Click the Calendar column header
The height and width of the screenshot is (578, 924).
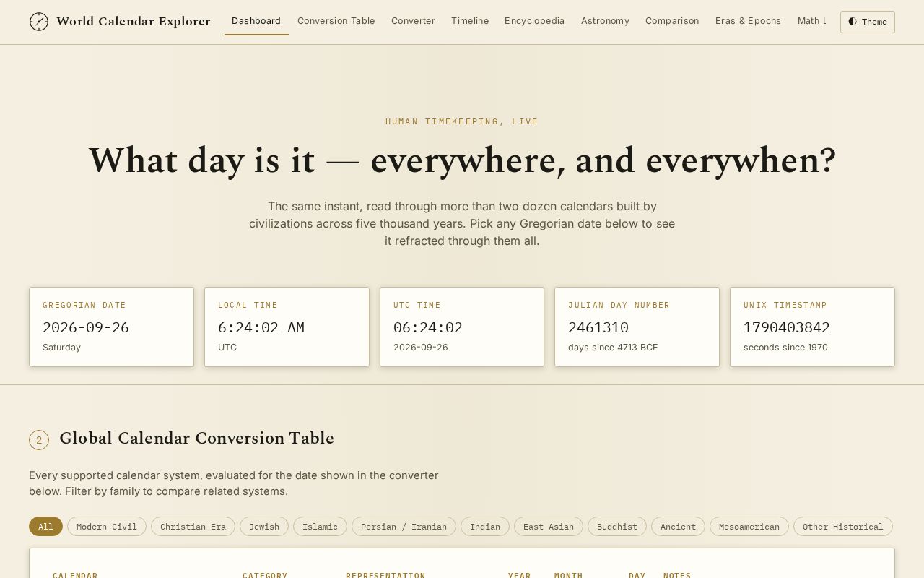[75, 575]
